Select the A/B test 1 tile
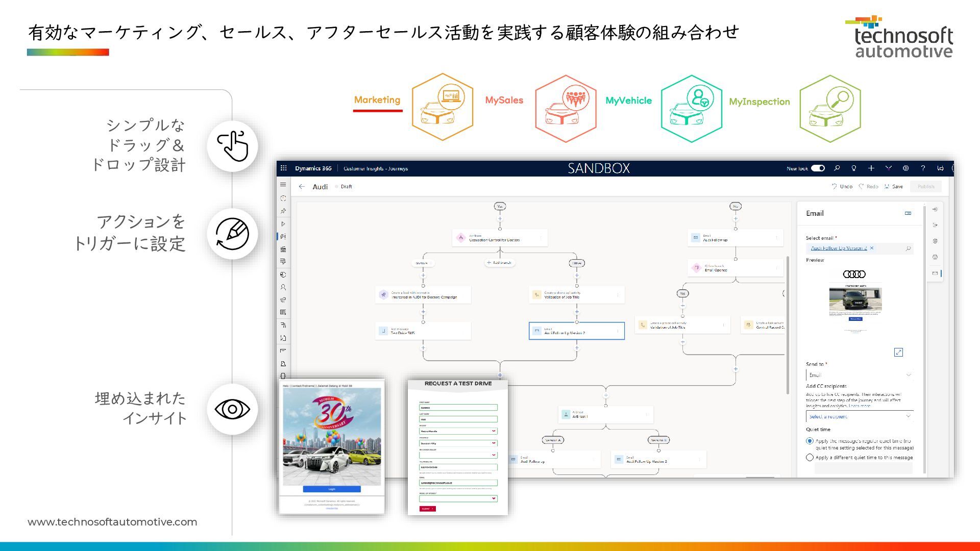The height and width of the screenshot is (551, 980). (606, 414)
